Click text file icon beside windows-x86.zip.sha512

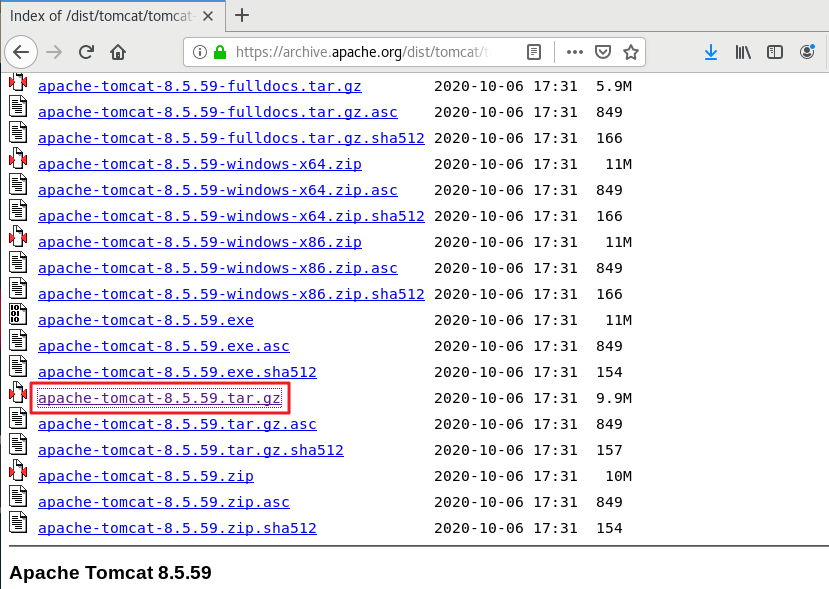(x=18, y=288)
